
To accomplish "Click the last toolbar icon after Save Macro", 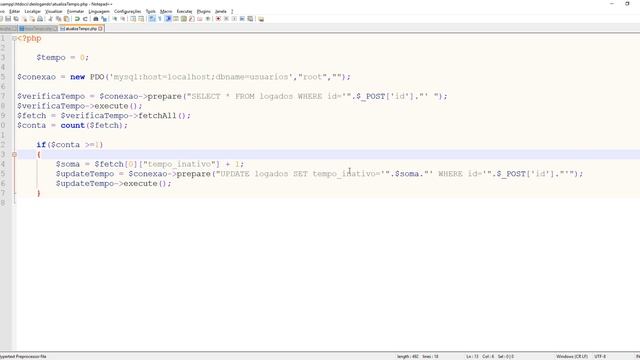I will [261, 19].
